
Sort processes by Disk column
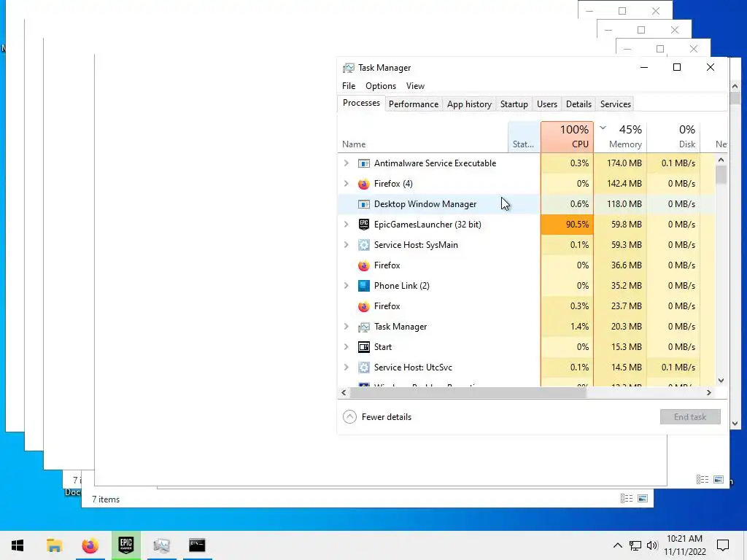pos(673,136)
